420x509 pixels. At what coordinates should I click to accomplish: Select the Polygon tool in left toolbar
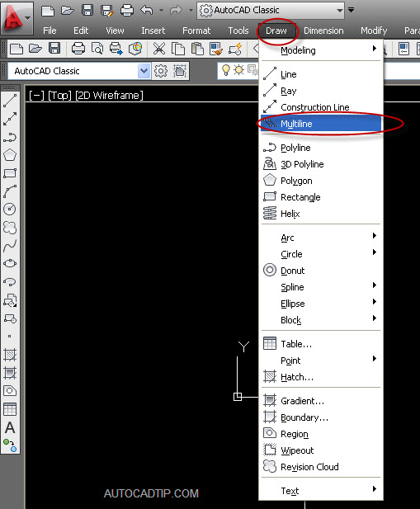pos(10,155)
